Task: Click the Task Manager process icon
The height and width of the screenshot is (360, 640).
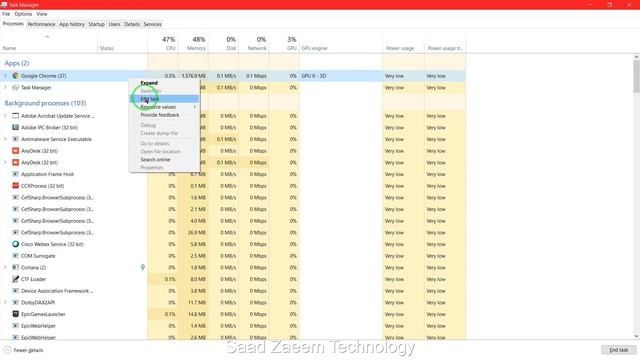Action: [x=16, y=87]
